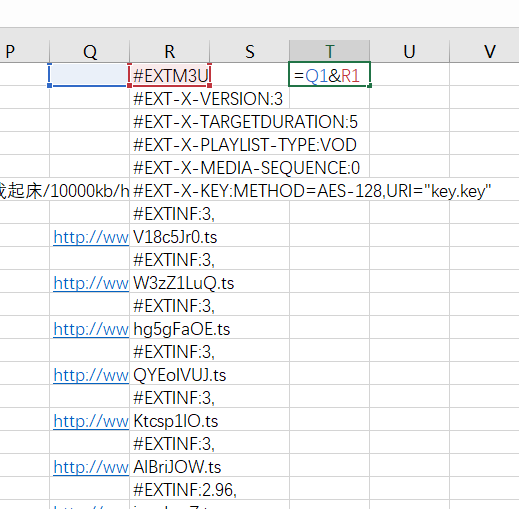Image resolution: width=519 pixels, height=509 pixels.
Task: Select column P header
Action: coord(25,51)
